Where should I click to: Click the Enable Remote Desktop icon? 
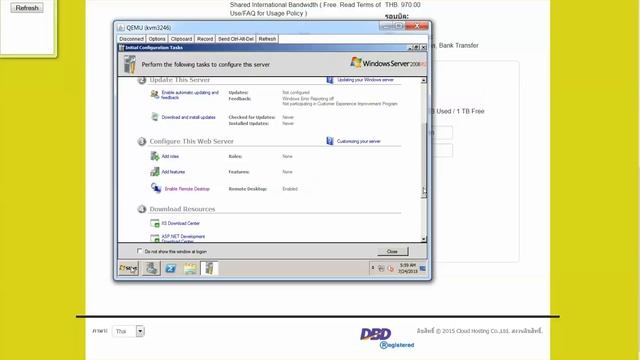[x=156, y=188]
